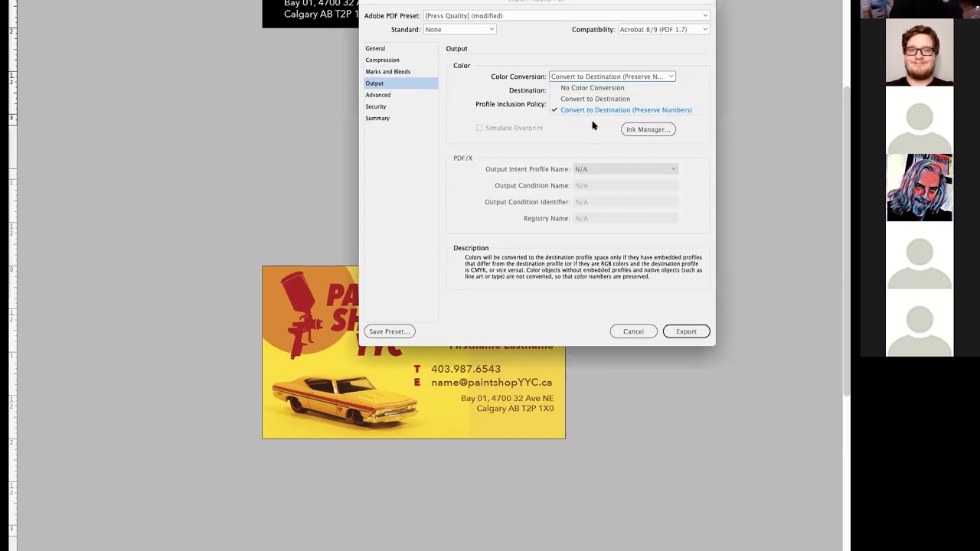
Task: Select the video tile of man with glasses
Action: tap(920, 52)
